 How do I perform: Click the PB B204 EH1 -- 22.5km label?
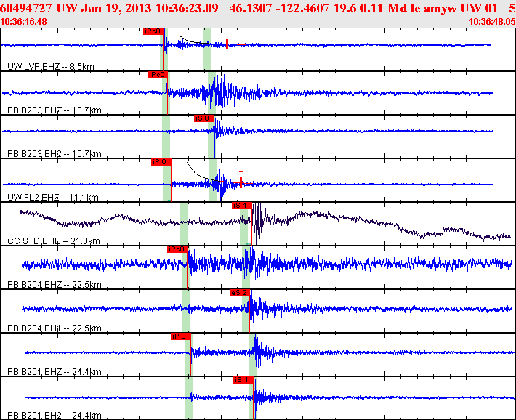tap(55, 328)
